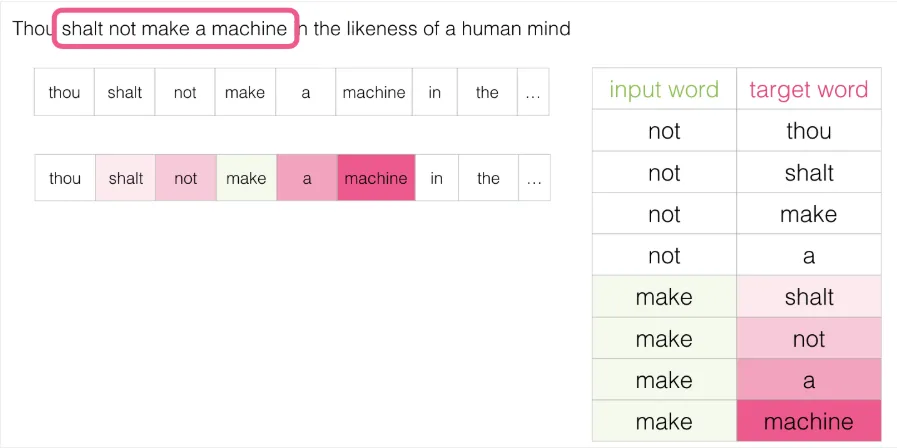Click the "target word" column header
Viewport: 897px width, 448px height.
click(x=808, y=90)
